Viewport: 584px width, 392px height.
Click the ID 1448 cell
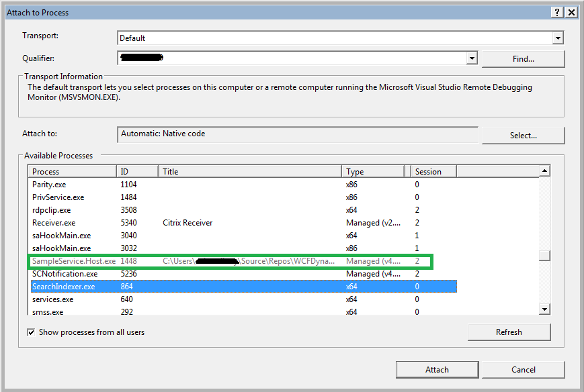[x=128, y=261]
